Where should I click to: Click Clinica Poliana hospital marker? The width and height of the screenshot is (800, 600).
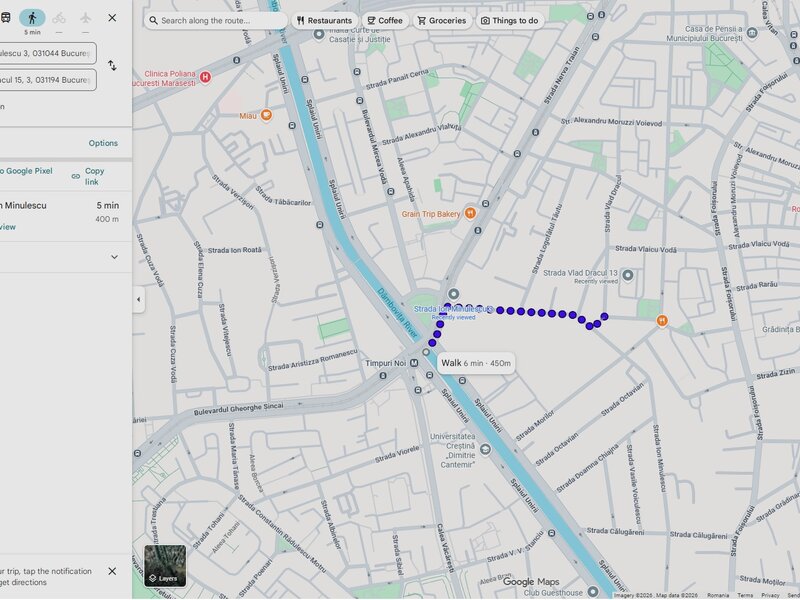(205, 77)
